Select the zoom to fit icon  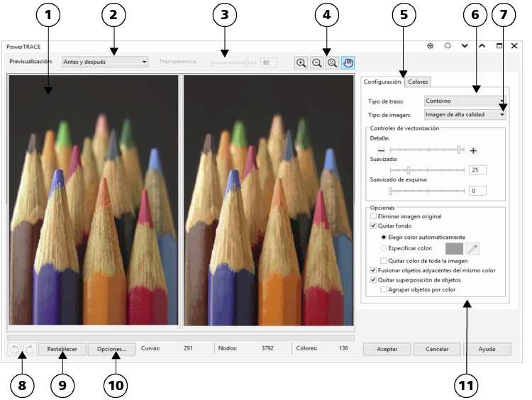tap(331, 62)
